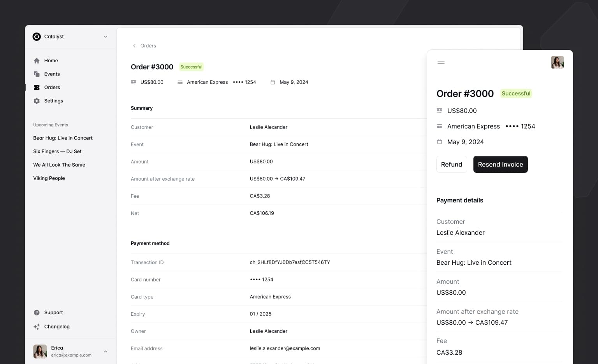
Task: Click the Support help icon
Action: [37, 312]
